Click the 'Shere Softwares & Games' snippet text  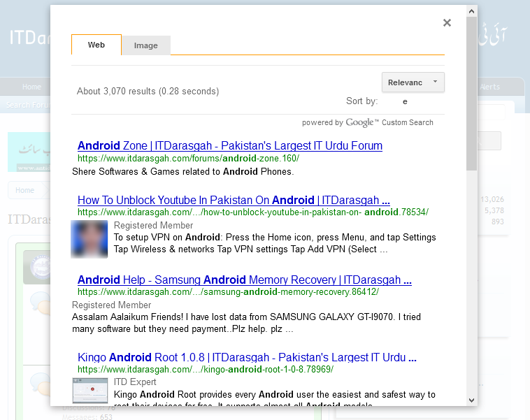tap(183, 172)
